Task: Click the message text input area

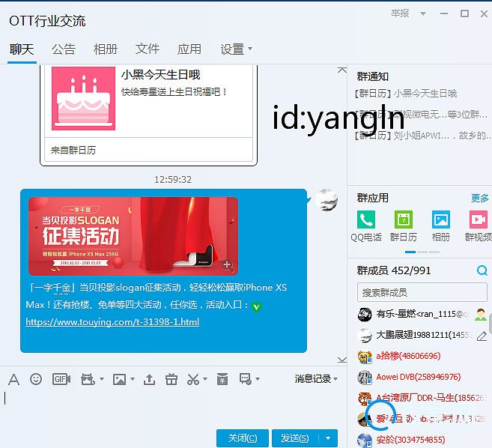Action: 172,407
